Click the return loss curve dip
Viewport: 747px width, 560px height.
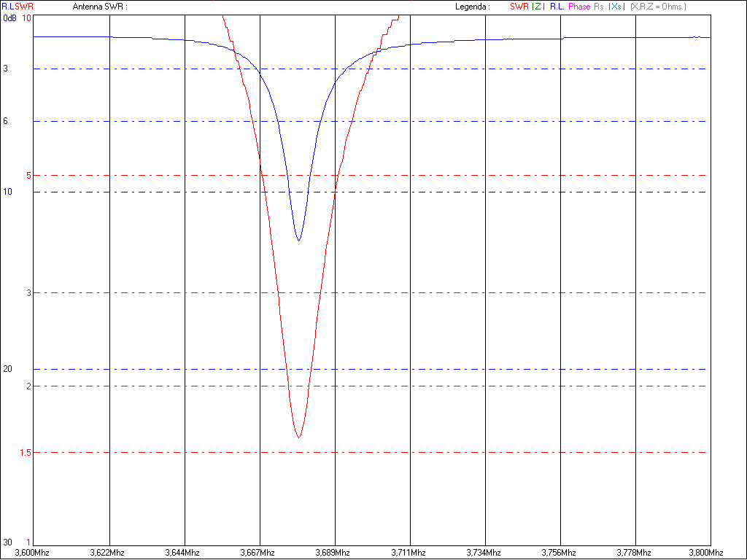click(x=298, y=240)
